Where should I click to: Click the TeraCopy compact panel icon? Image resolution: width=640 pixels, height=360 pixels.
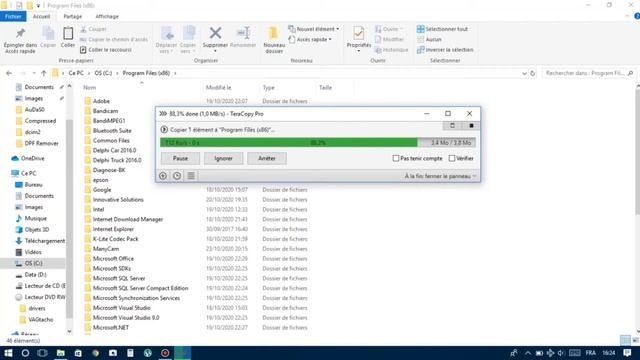coord(452,126)
